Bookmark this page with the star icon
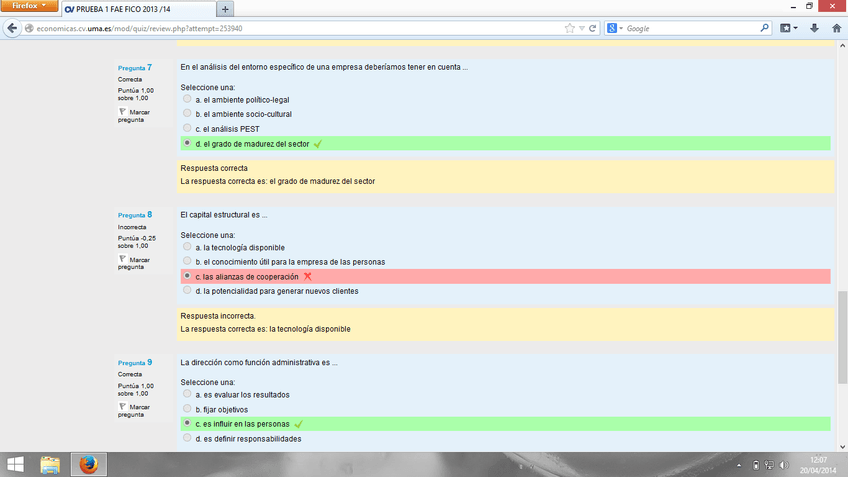Image resolution: width=848 pixels, height=477 pixels. pos(569,28)
